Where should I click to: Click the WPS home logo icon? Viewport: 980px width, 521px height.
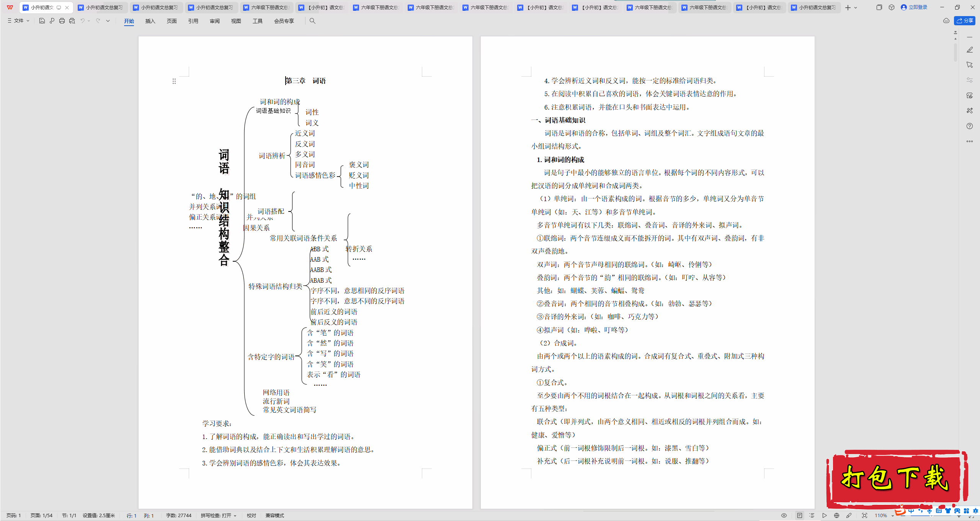pyautogui.click(x=10, y=7)
